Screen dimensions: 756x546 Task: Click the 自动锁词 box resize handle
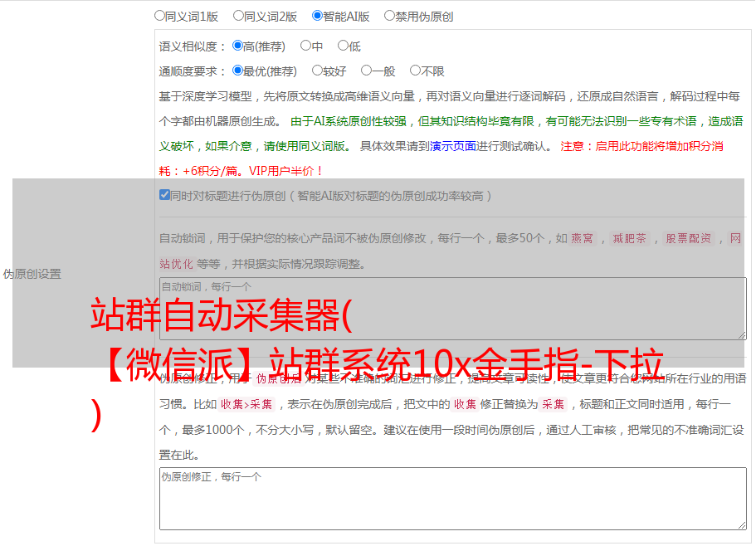(x=742, y=335)
